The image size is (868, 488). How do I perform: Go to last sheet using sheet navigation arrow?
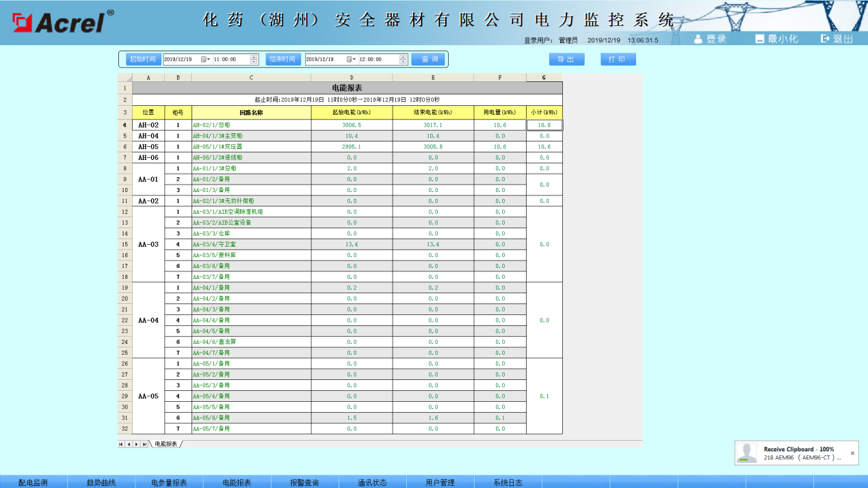tap(144, 444)
